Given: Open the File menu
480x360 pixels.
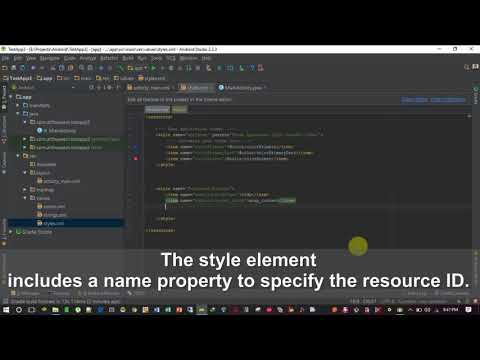Looking at the screenshot, I should click(x=5, y=58).
